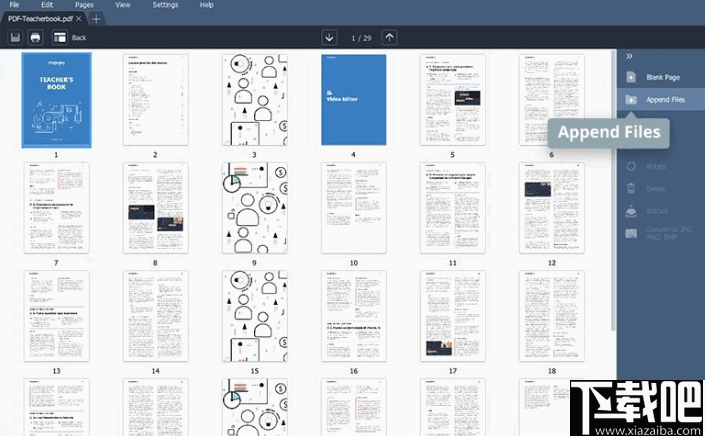The image size is (705, 436).
Task: Click the Print icon in toolbar
Action: click(36, 37)
